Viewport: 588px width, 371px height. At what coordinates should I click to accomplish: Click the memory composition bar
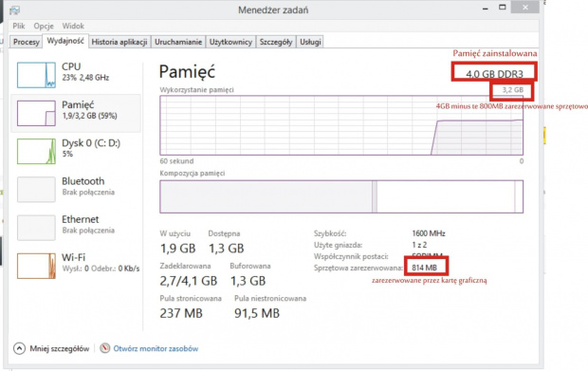pyautogui.click(x=341, y=196)
